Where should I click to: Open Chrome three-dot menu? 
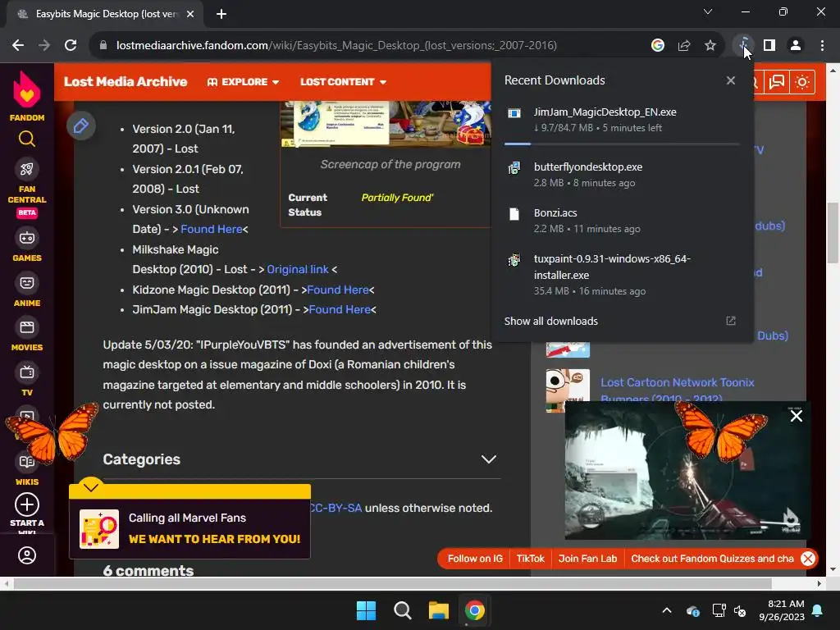822,46
